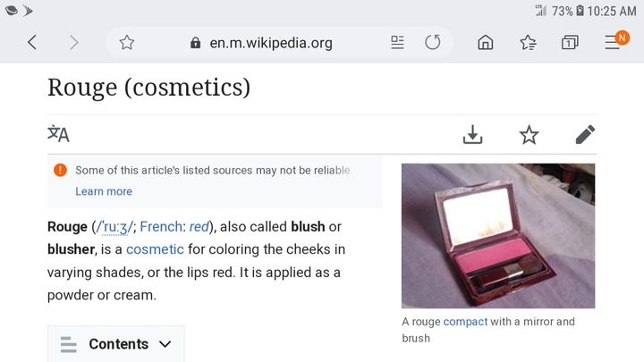Viewport: 644px width, 362px height.
Task: Open the browser hamburger menu
Action: (613, 42)
